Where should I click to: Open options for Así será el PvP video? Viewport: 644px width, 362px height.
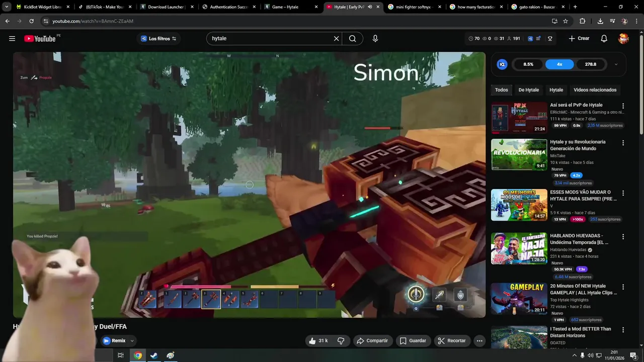pyautogui.click(x=623, y=106)
